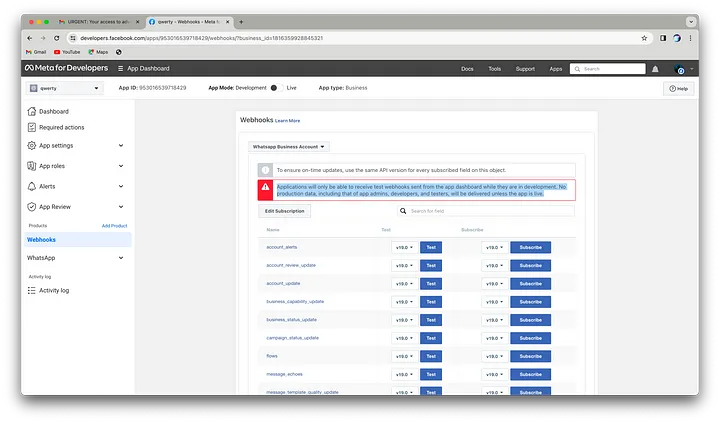
Task: Click the App settings gear icon
Action: (32, 146)
